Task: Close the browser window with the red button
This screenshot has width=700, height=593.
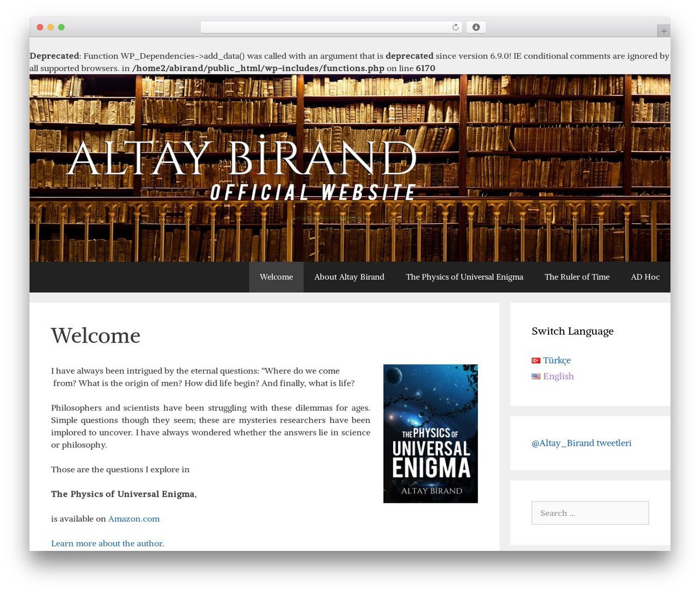Action: [40, 27]
